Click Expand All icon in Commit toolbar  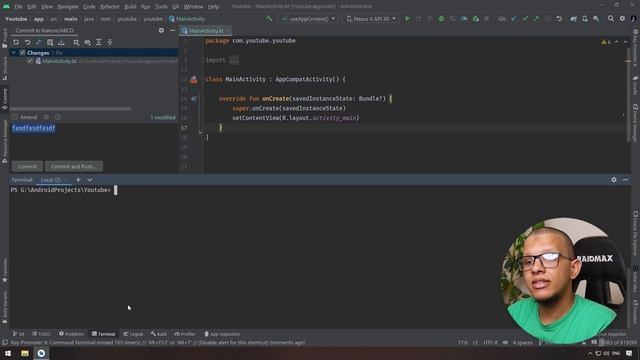(x=99, y=42)
